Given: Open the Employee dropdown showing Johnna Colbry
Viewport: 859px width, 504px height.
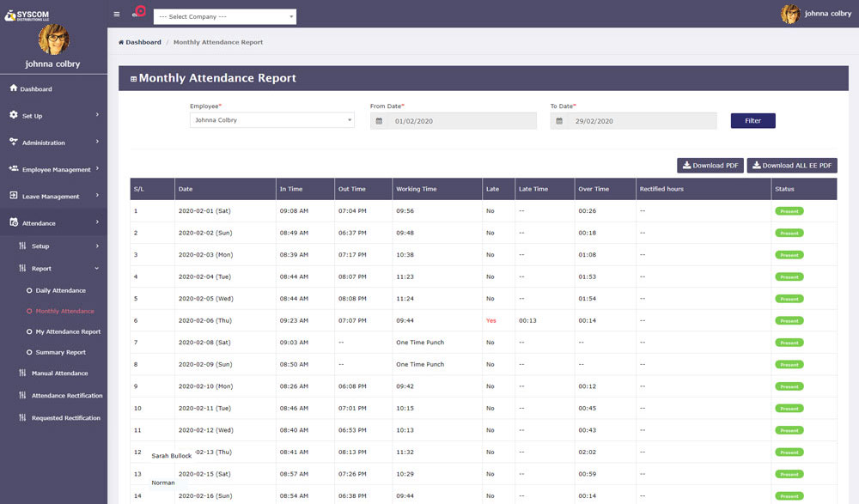Looking at the screenshot, I should tap(271, 120).
